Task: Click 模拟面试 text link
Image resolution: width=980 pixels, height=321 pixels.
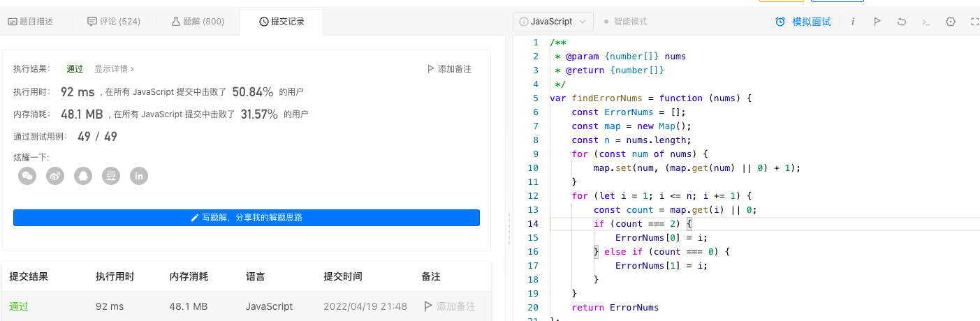Action: click(x=812, y=22)
